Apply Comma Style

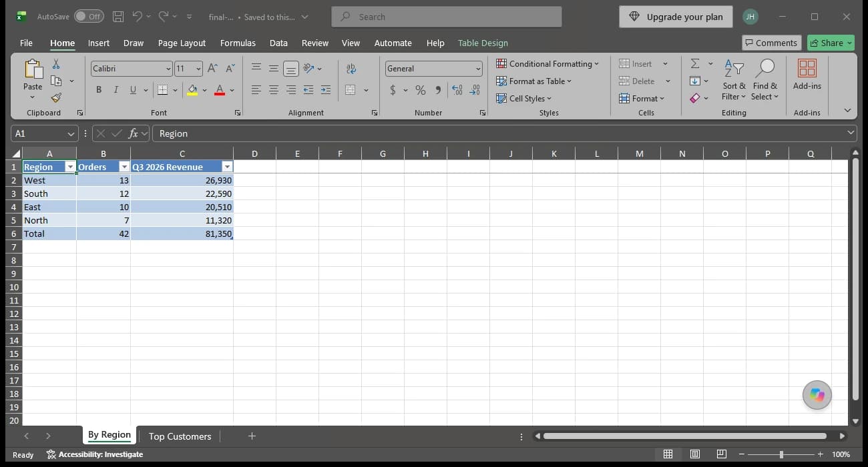click(438, 90)
